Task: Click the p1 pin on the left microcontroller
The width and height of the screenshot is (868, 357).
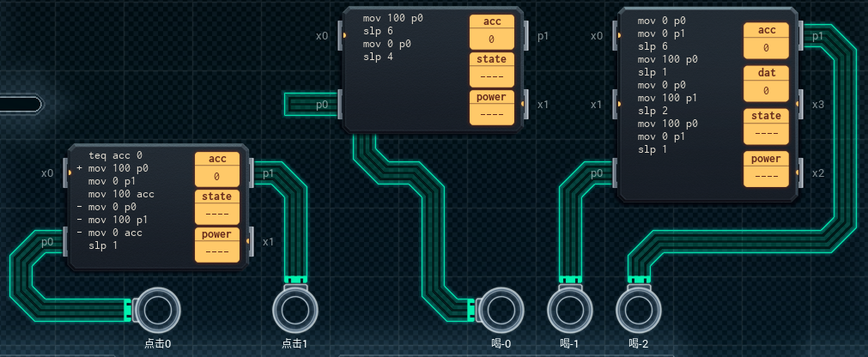Action: click(x=252, y=173)
